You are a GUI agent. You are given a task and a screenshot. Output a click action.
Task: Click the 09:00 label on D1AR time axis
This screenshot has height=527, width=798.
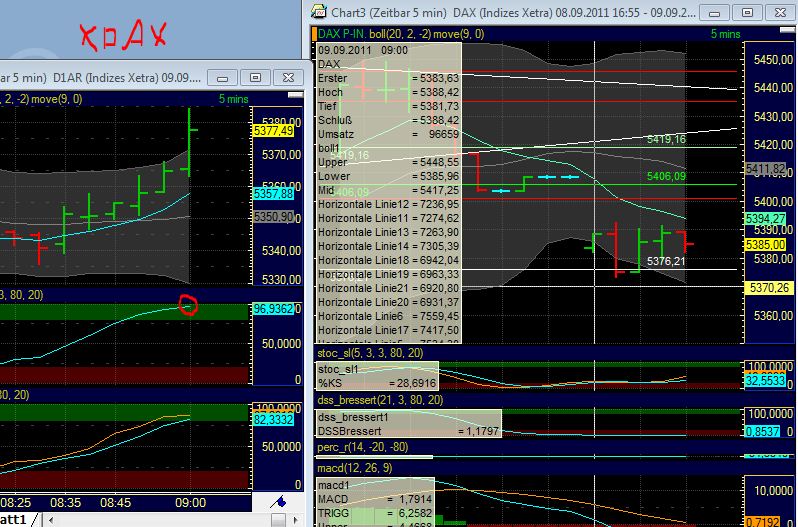[190, 503]
